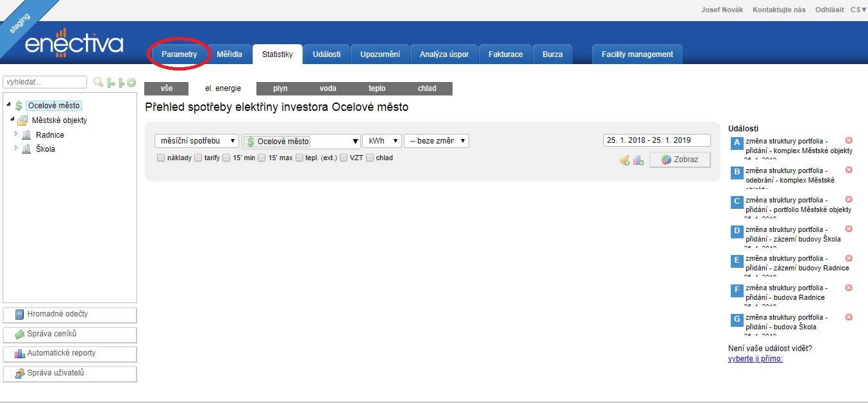Check the VZT checkbox
868x403 pixels.
tap(344, 158)
